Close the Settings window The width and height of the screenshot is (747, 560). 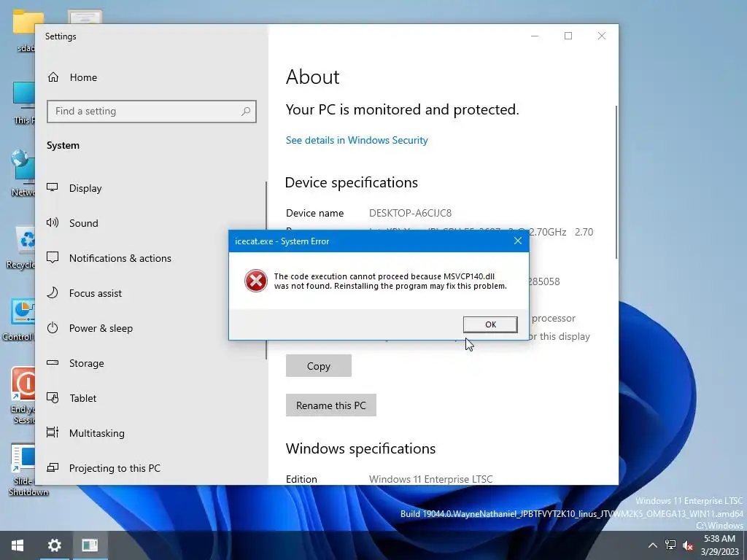[x=602, y=36]
